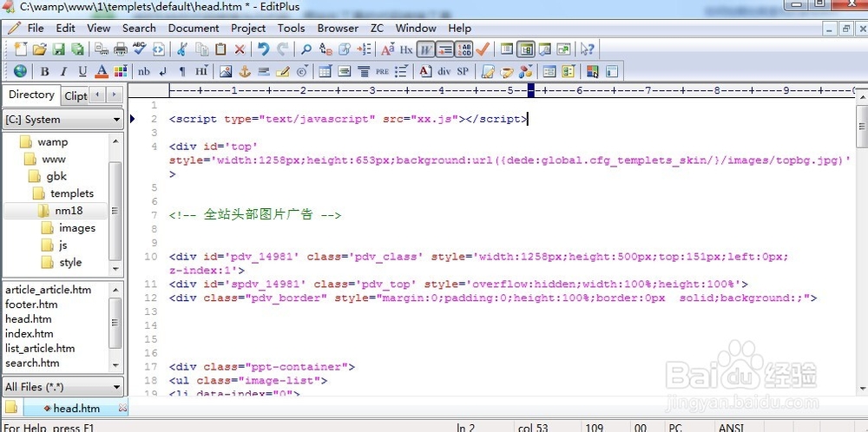
Task: Print the current document
Action: [x=121, y=49]
